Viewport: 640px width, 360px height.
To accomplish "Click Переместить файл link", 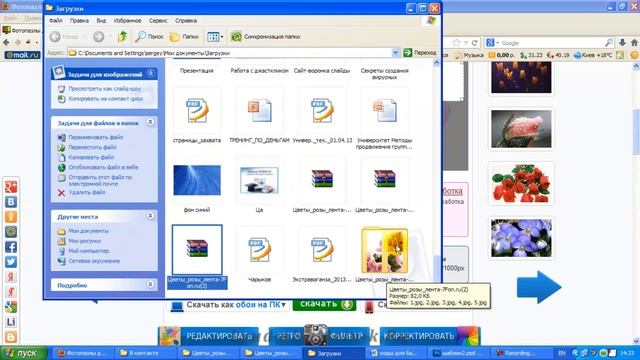I will click(x=92, y=147).
